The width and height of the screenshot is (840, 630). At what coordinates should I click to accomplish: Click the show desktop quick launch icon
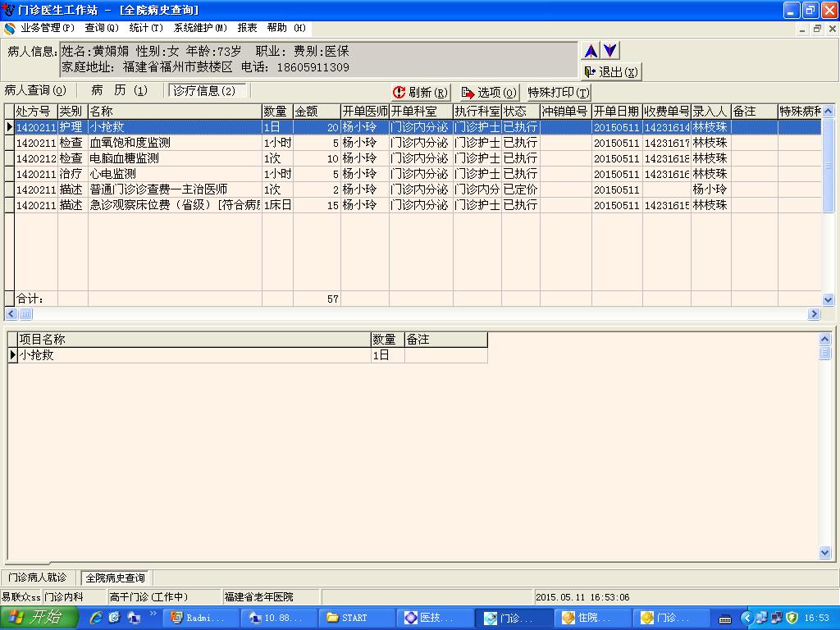134,618
